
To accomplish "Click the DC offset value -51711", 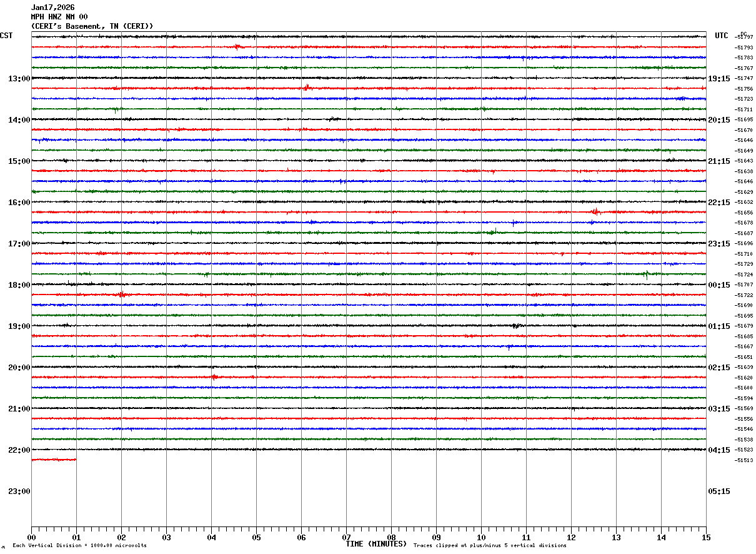I will click(x=744, y=109).
